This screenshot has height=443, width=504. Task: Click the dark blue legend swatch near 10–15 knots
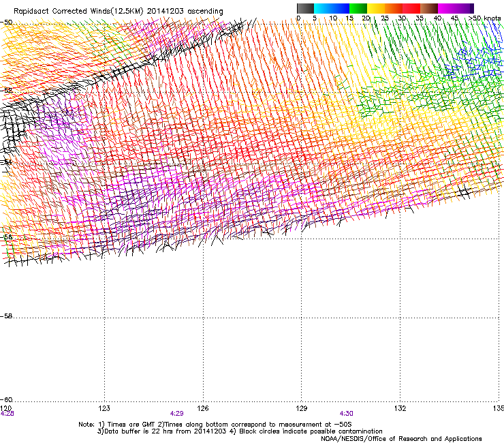point(340,8)
